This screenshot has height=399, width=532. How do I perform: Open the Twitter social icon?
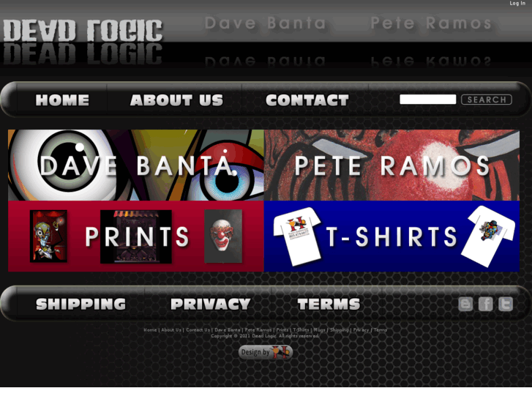pos(506,304)
